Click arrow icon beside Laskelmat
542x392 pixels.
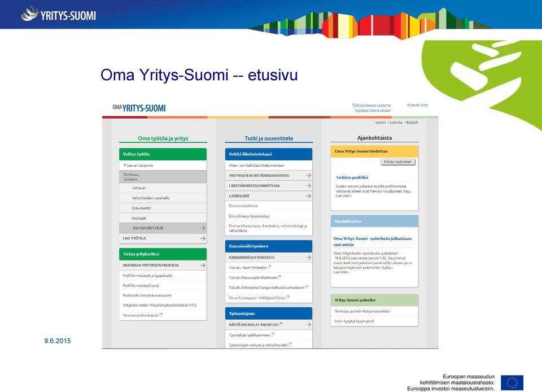pyautogui.click(x=308, y=196)
